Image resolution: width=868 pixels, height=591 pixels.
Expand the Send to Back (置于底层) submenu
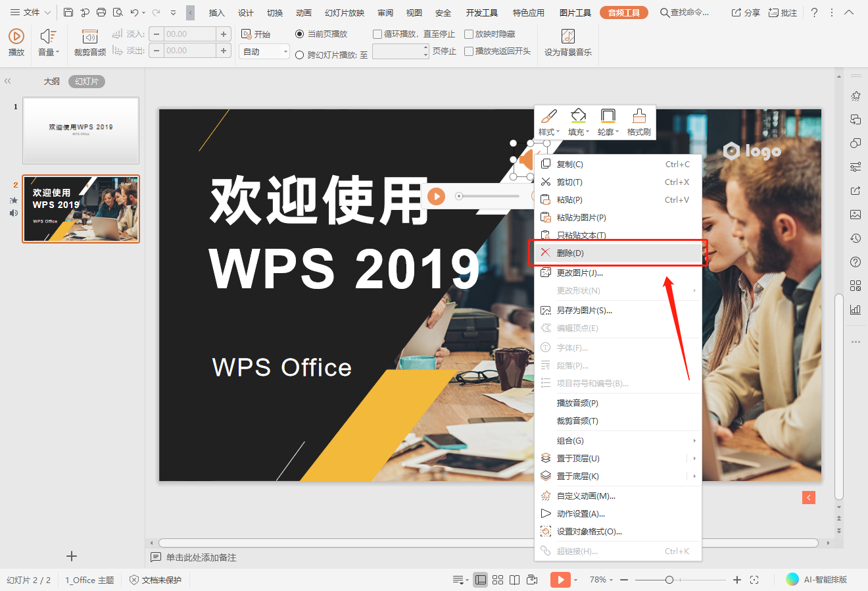694,476
